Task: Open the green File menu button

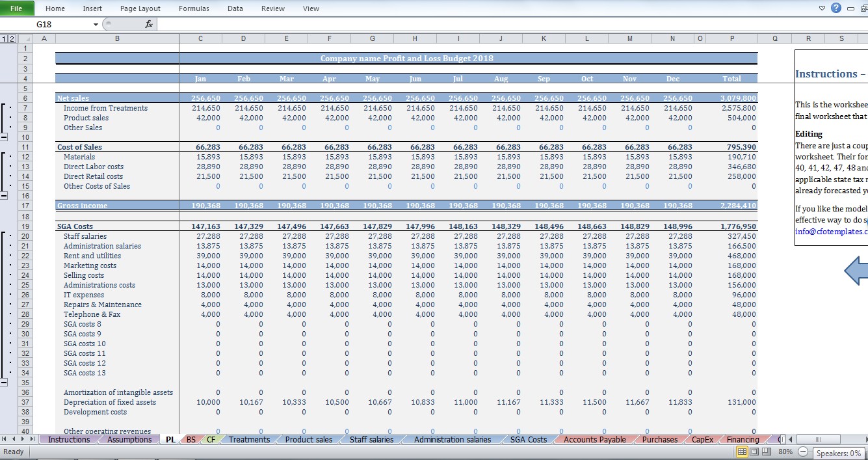Action: pyautogui.click(x=17, y=8)
